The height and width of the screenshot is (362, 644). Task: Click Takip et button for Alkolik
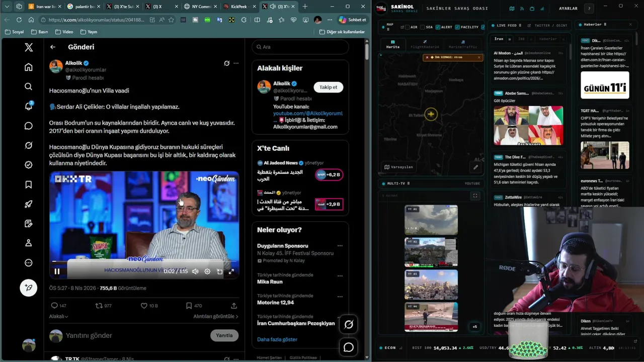pos(328,87)
